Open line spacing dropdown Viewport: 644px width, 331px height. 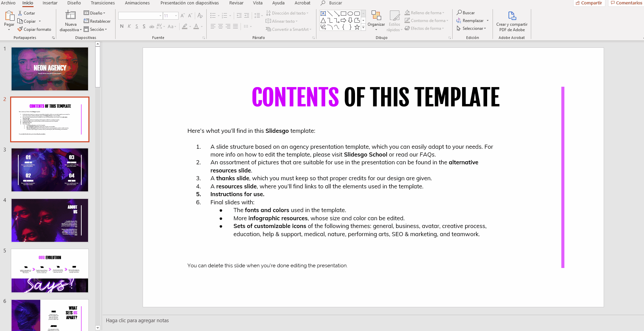click(x=258, y=16)
